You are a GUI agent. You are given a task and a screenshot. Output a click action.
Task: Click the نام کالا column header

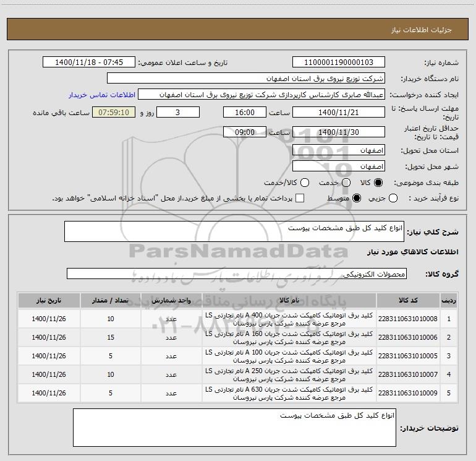[289, 301]
